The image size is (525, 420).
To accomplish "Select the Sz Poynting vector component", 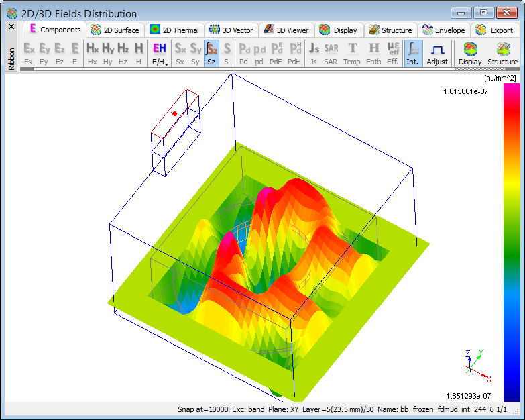I will (x=211, y=53).
